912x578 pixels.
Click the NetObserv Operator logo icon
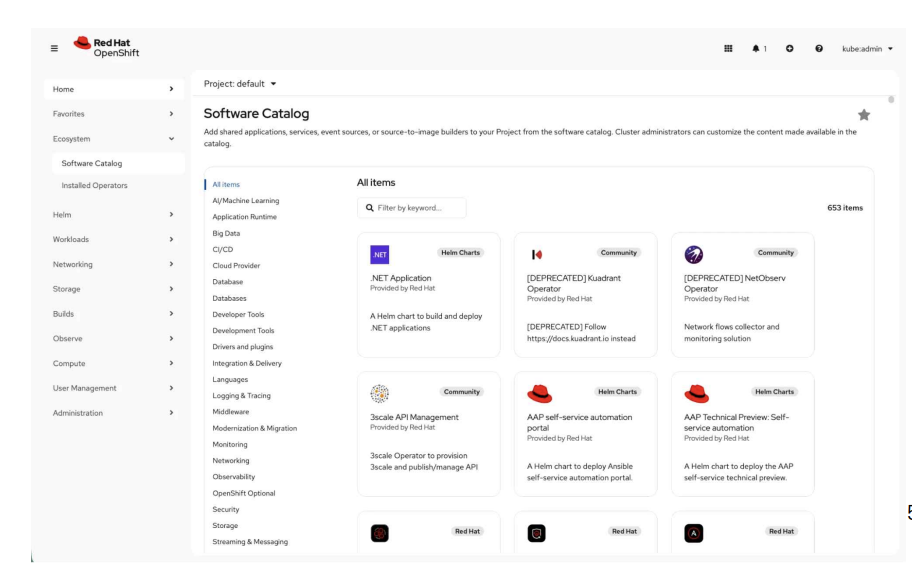pos(693,254)
